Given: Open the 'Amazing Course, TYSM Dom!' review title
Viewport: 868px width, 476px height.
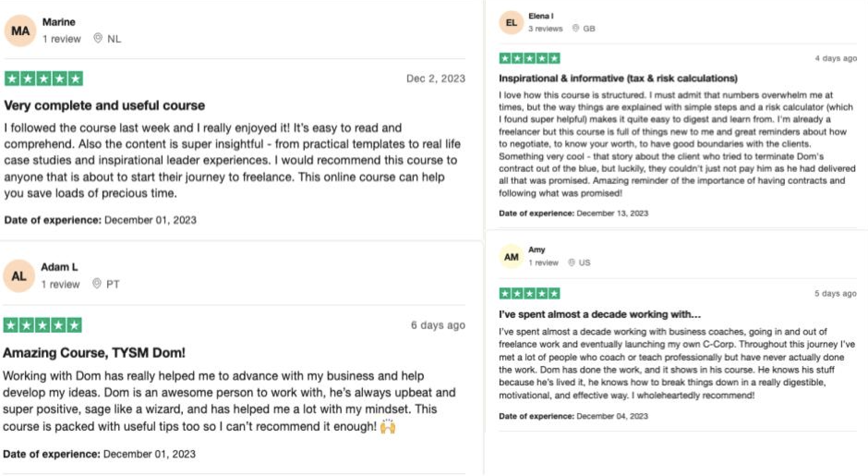Looking at the screenshot, I should pyautogui.click(x=94, y=353).
